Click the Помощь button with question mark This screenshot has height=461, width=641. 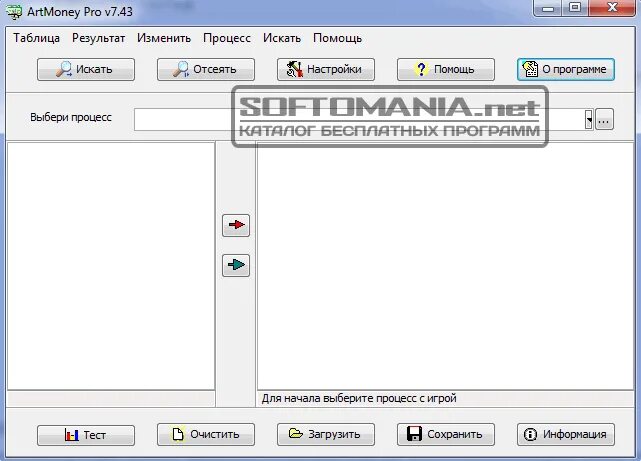[446, 69]
